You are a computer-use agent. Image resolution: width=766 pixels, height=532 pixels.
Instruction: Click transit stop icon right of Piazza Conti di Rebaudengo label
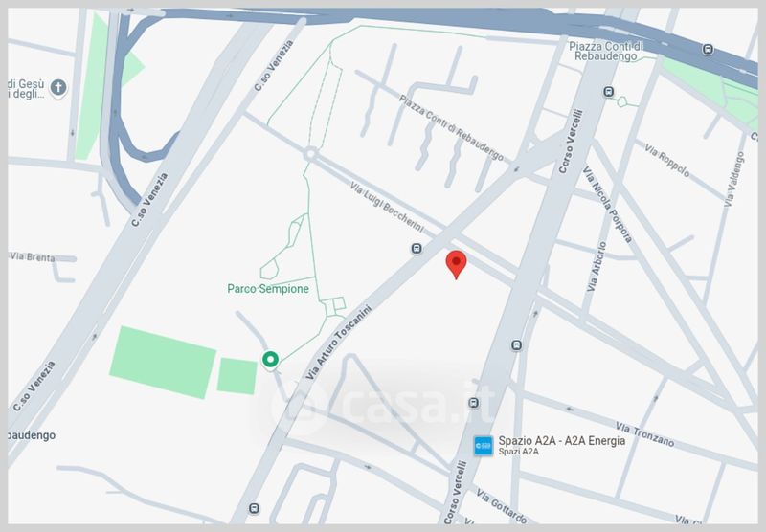(x=608, y=91)
